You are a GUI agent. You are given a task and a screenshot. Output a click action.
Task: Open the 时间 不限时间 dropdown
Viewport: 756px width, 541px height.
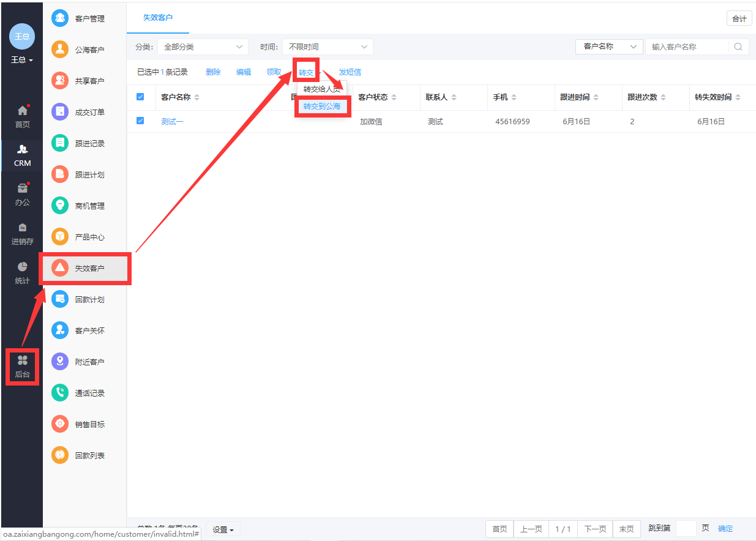(327, 47)
